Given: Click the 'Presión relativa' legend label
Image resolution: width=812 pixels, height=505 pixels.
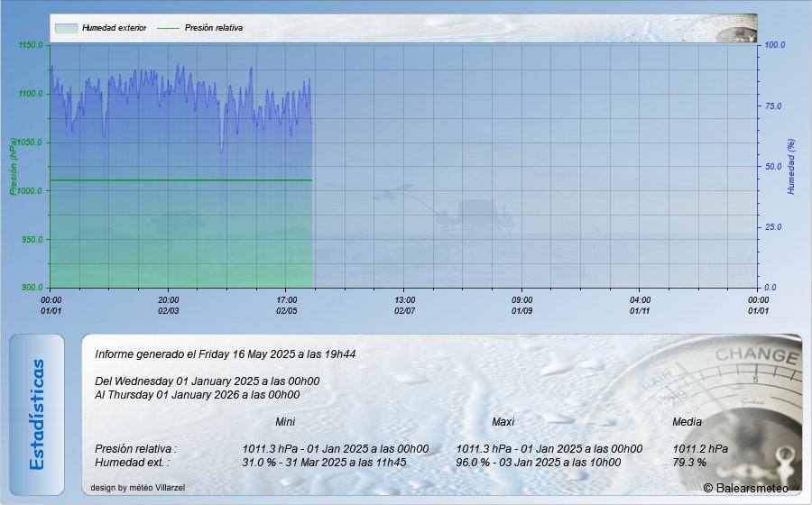Looking at the screenshot, I should (213, 28).
